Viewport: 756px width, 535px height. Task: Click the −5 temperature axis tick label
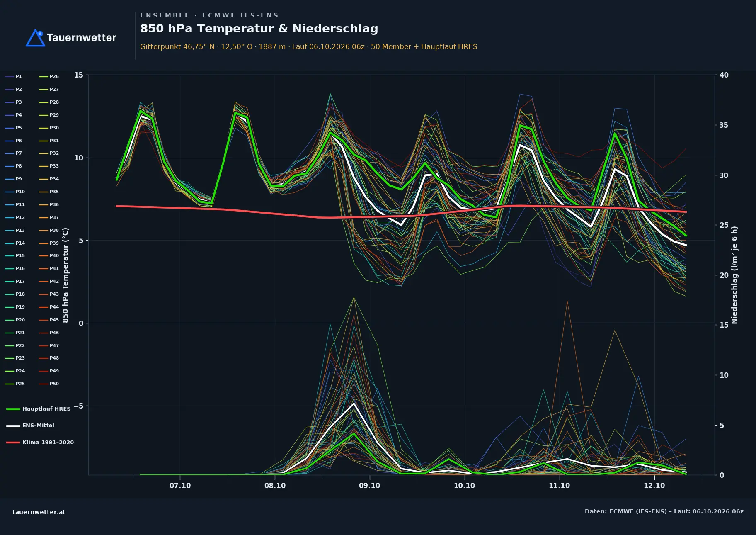tap(79, 406)
